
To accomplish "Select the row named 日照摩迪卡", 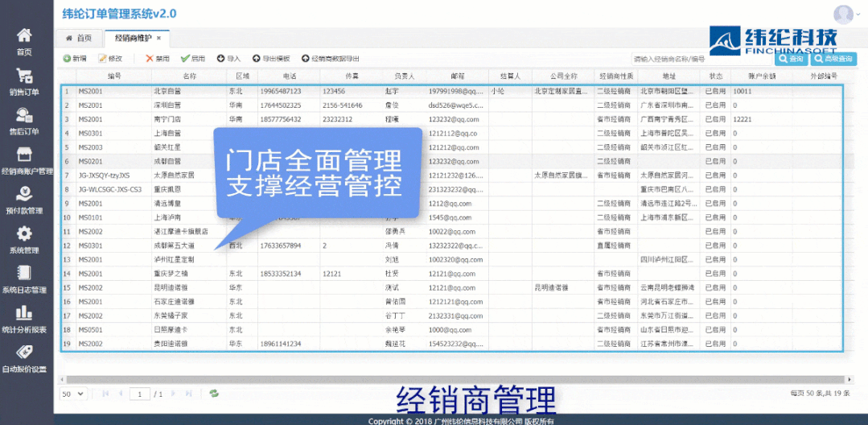I will click(452, 330).
